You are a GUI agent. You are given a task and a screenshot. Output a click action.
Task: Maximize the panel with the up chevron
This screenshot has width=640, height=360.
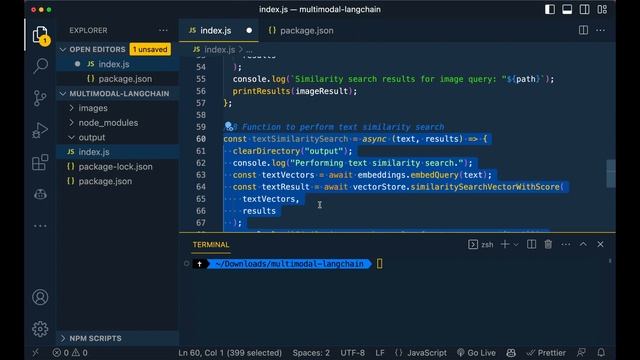pos(583,244)
